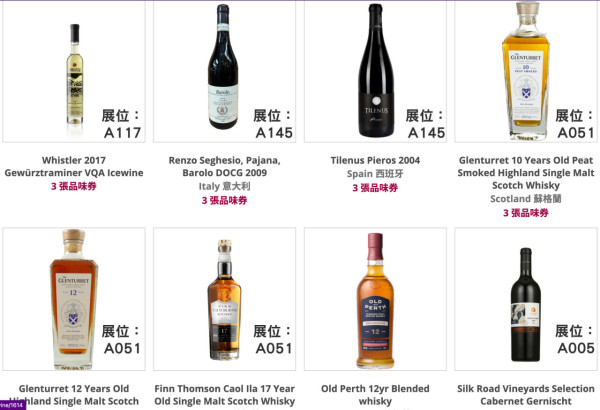Click the Spain 西班牙 country label
The image size is (600, 410).
pyautogui.click(x=375, y=174)
